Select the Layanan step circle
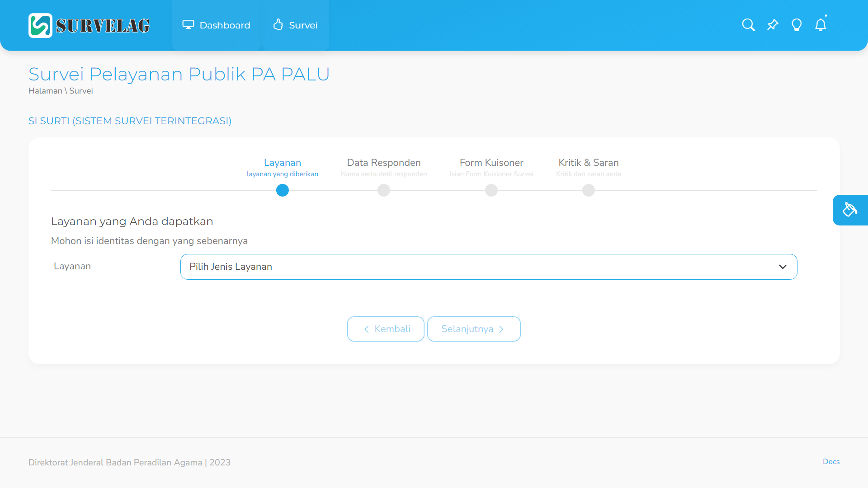This screenshot has width=868, height=488. (283, 190)
